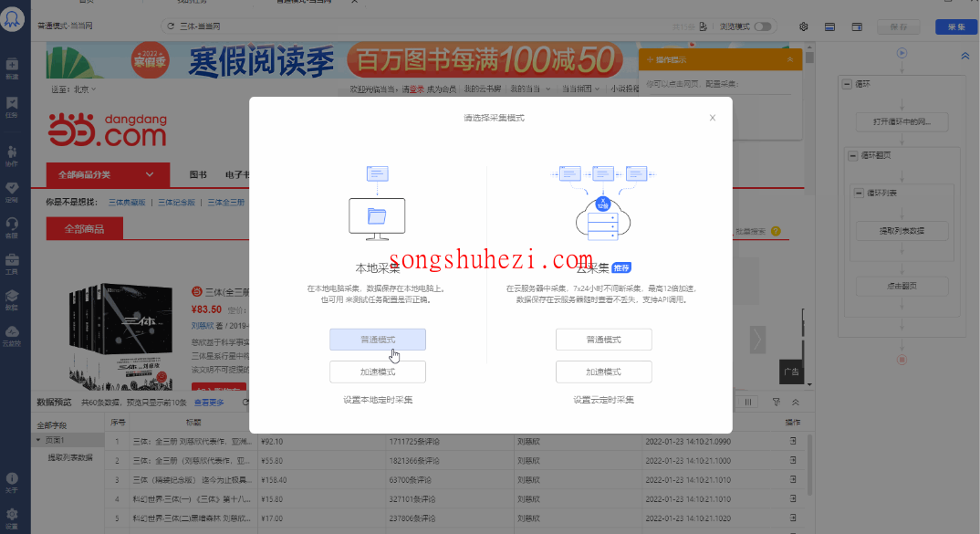Open the 关于 info sidebar icon
This screenshot has width=980, height=534.
[12, 483]
